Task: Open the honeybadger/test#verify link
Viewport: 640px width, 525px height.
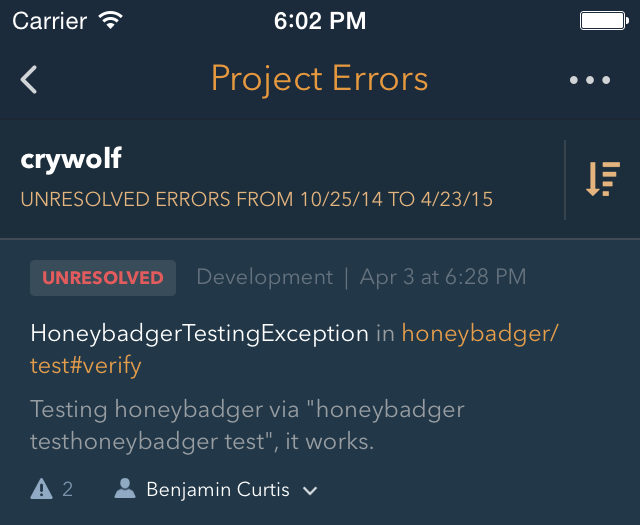Action: coord(478,334)
